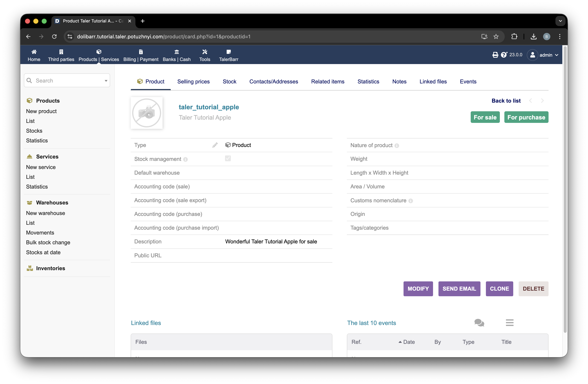
Task: Open the TalerBarr module icon
Action: click(228, 52)
